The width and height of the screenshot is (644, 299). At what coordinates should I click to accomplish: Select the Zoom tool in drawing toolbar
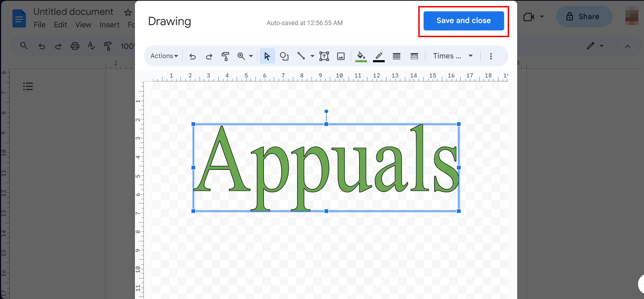pyautogui.click(x=241, y=56)
